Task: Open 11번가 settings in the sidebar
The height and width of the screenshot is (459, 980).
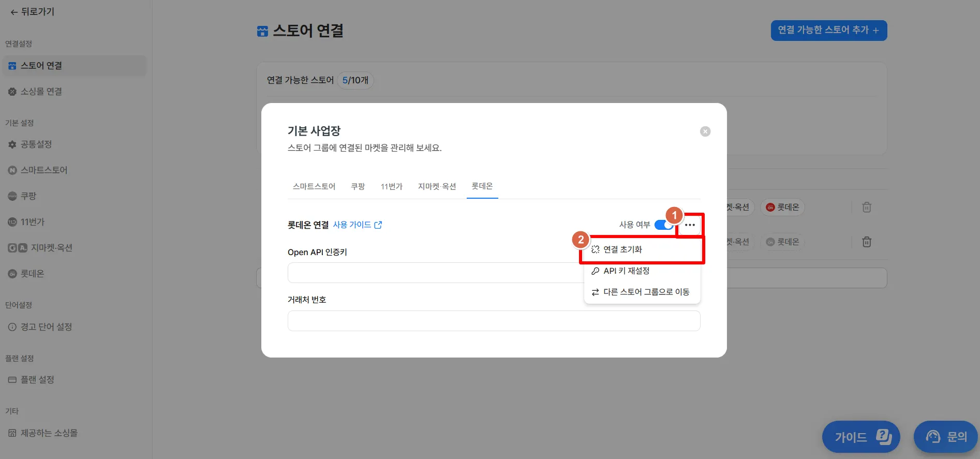Action: 75,222
